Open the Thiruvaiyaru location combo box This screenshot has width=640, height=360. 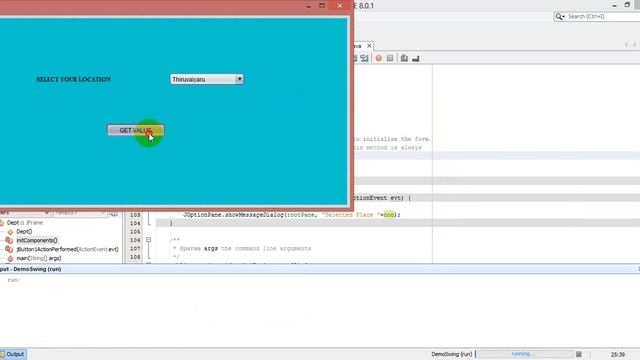pyautogui.click(x=207, y=79)
